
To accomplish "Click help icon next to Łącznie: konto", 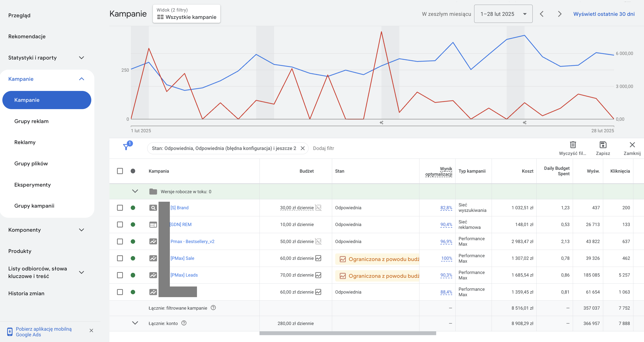I will click(x=184, y=323).
